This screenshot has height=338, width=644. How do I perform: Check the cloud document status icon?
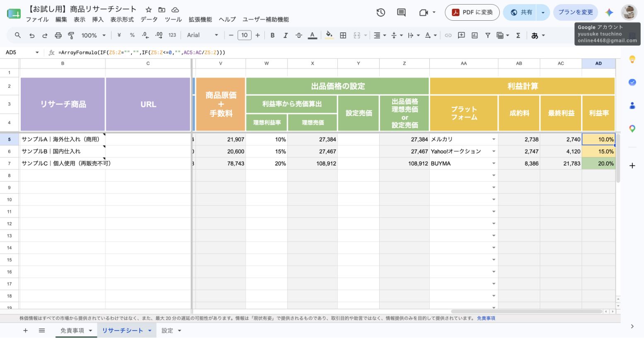tap(175, 10)
